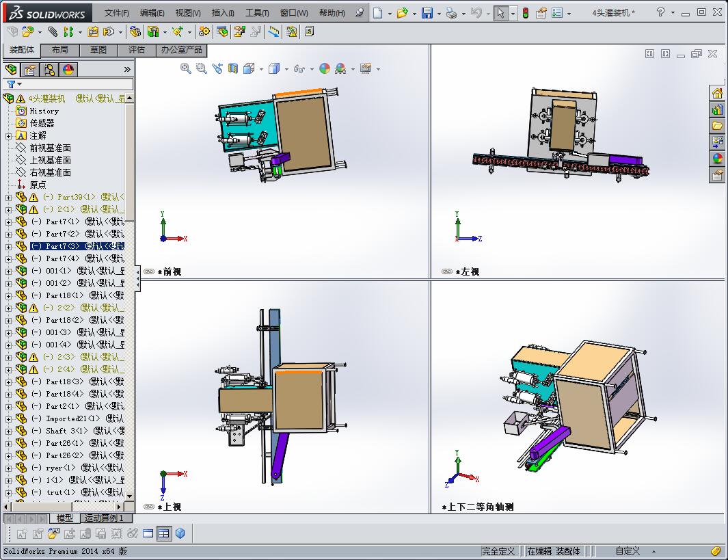Expand the feature tree tabs chevron

[x=127, y=70]
